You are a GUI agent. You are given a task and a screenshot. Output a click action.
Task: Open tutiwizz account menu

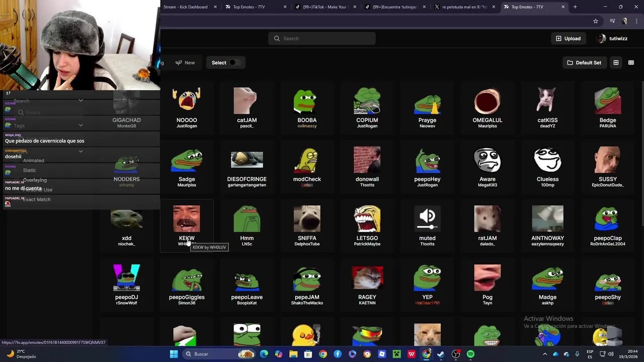(x=612, y=39)
